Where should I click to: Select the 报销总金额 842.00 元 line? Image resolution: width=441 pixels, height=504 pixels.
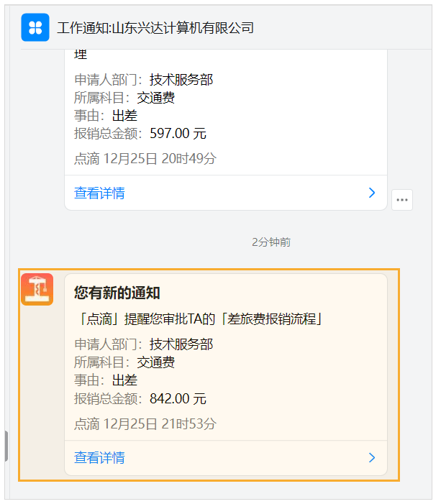(x=140, y=399)
